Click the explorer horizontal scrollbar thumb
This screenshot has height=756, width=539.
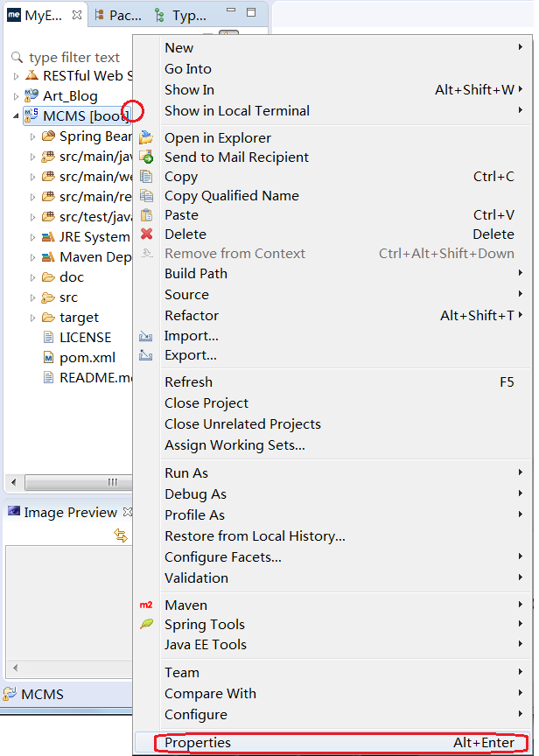(x=79, y=481)
